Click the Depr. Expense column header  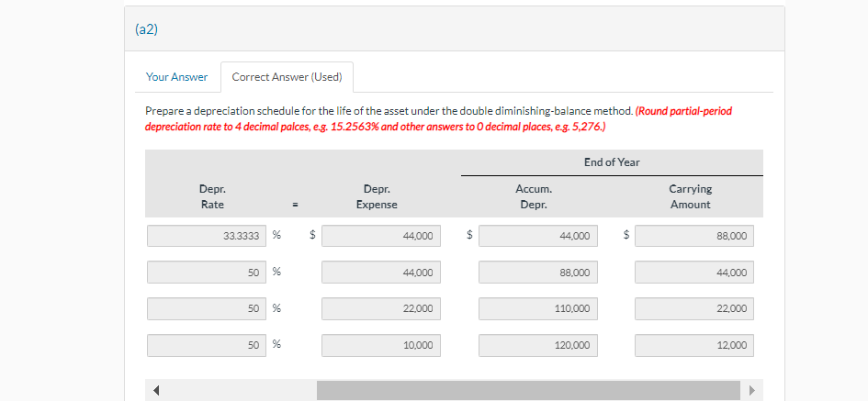pos(377,196)
